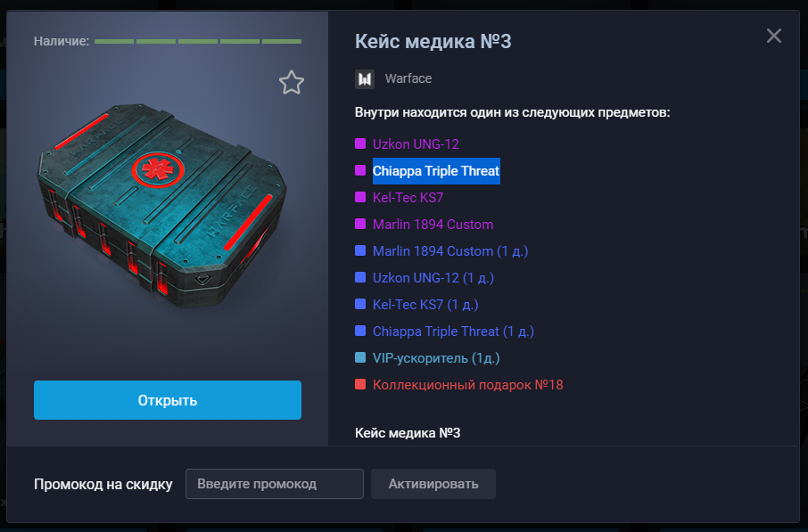This screenshot has height=532, width=808.
Task: Activate promo code with Активировать button
Action: [433, 484]
